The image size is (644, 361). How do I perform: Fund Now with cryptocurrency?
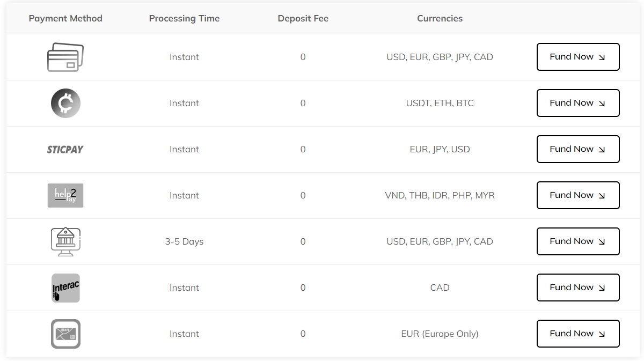pyautogui.click(x=578, y=103)
